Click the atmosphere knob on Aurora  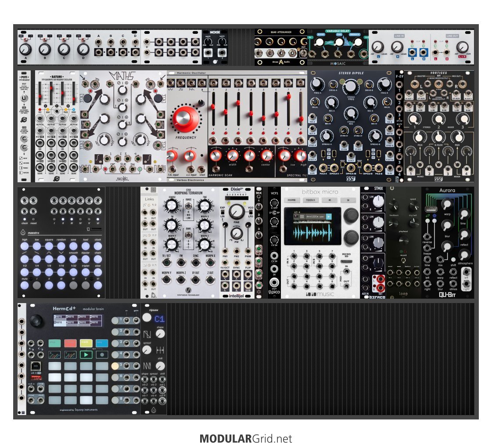pos(464,255)
